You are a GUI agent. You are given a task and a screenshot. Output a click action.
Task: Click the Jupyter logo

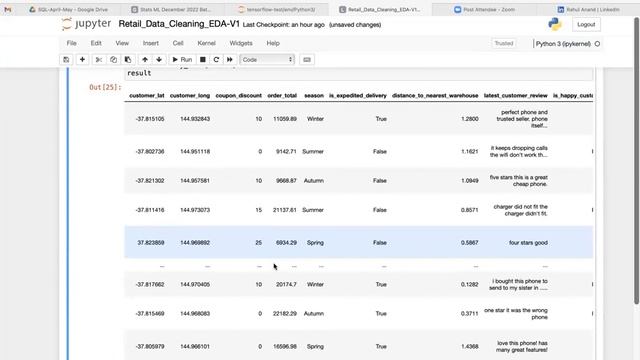[x=86, y=24]
